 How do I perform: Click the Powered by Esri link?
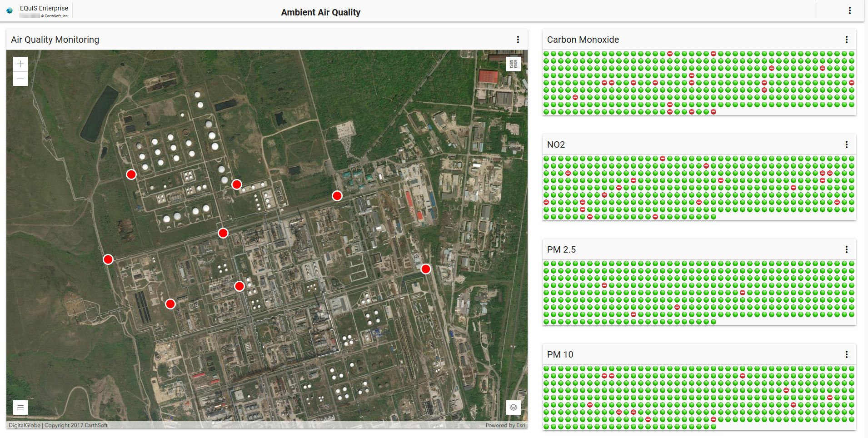[x=505, y=425]
